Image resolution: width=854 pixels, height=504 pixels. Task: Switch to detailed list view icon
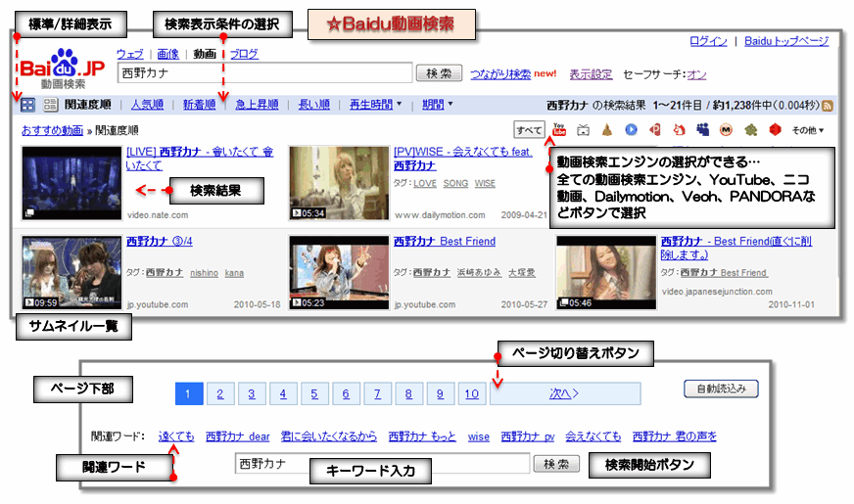pyautogui.click(x=50, y=105)
